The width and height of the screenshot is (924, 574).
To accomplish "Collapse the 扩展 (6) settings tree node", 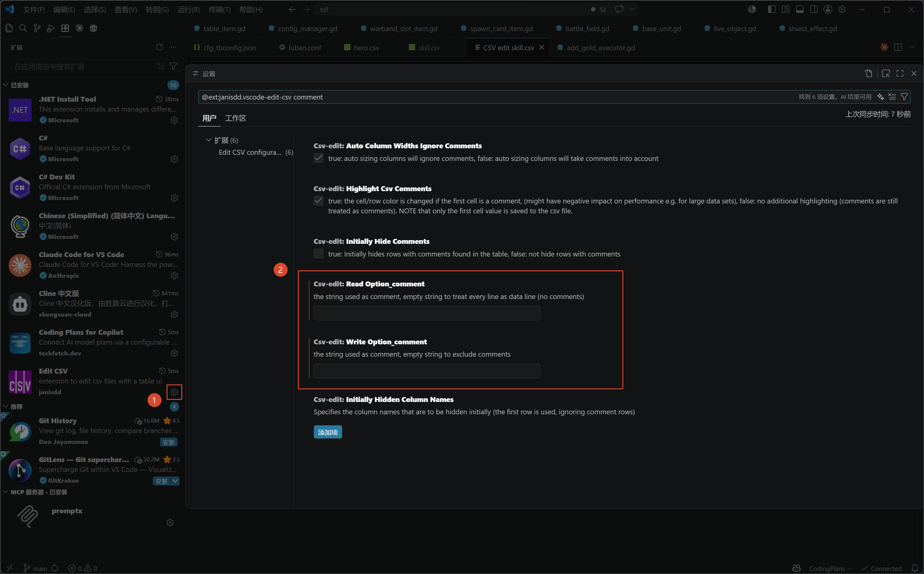I will click(208, 140).
